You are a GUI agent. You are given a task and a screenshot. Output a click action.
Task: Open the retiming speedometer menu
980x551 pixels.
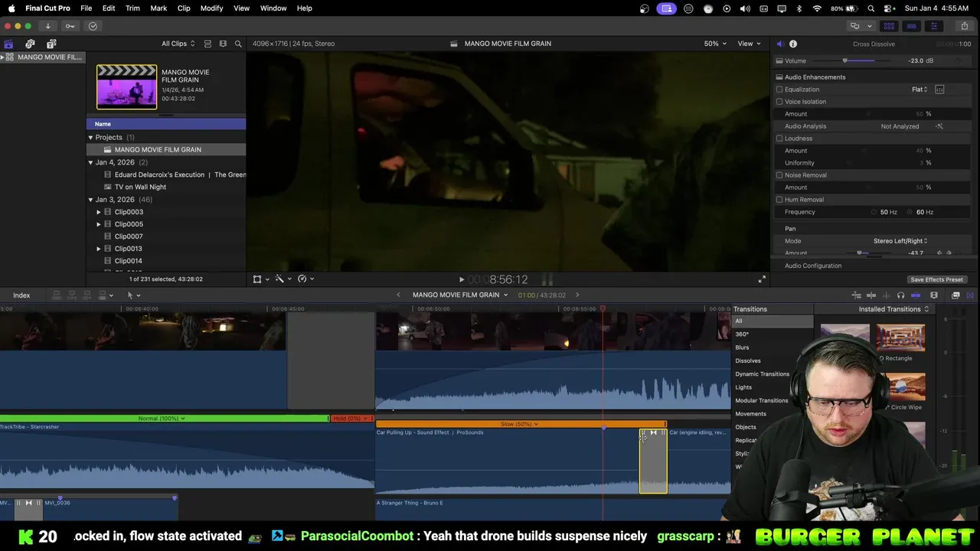pos(305,279)
